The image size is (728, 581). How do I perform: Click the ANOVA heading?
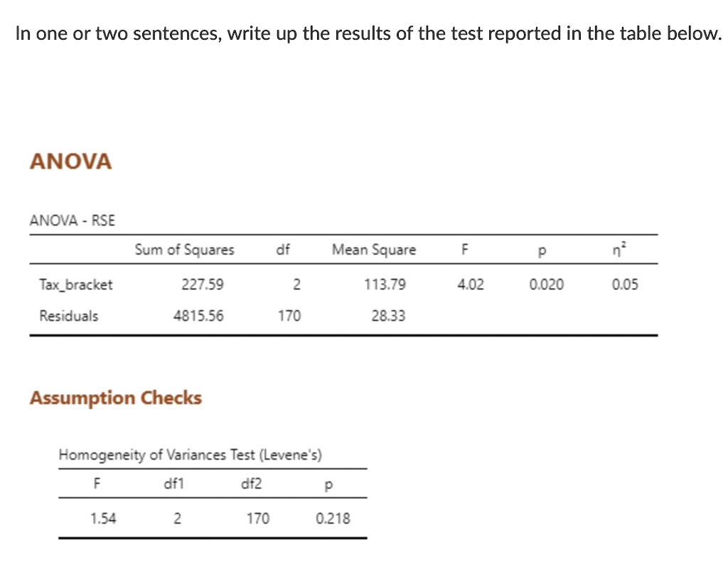coord(70,161)
